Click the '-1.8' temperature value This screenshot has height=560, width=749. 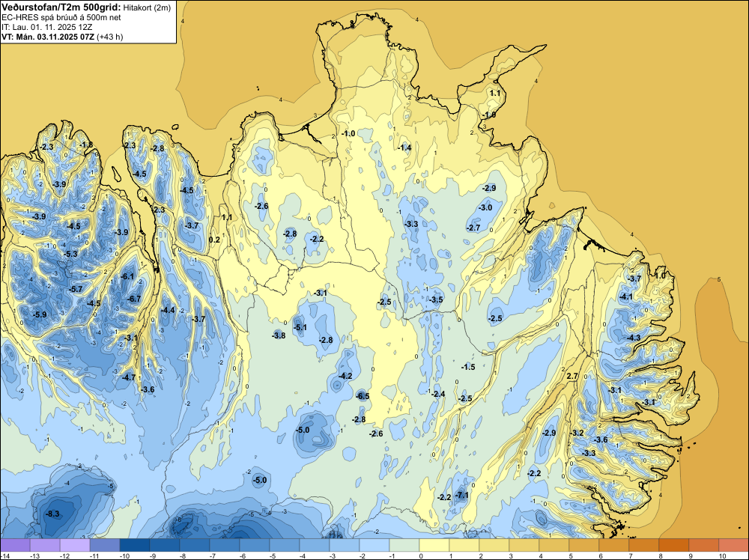tap(86, 144)
